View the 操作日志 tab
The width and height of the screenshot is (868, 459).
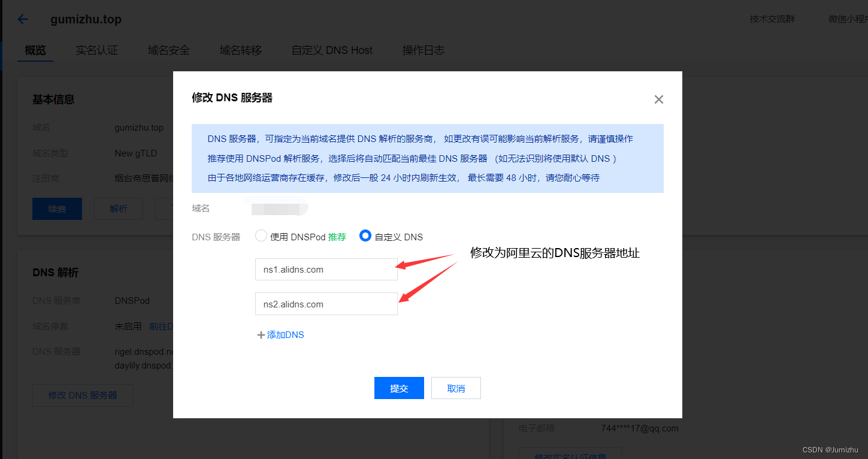click(424, 50)
